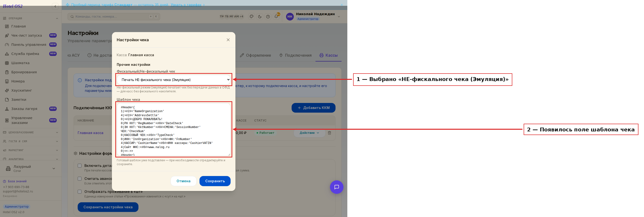This screenshot has height=217, width=644.
Task: Enable the Включить детализацию checkbox
Action: pyautogui.click(x=80, y=165)
